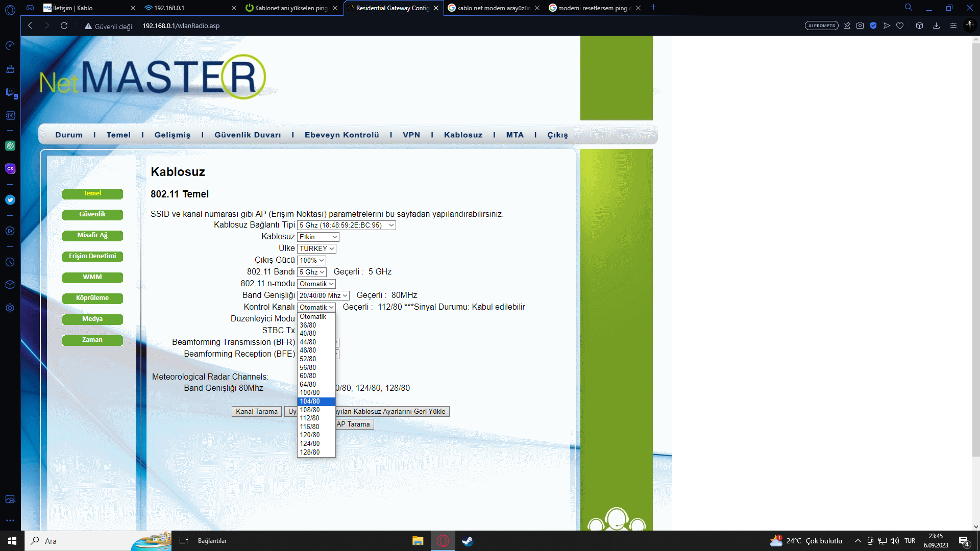The width and height of the screenshot is (980, 551).
Task: Open ChatGPT in the sidebar
Action: [x=10, y=146]
